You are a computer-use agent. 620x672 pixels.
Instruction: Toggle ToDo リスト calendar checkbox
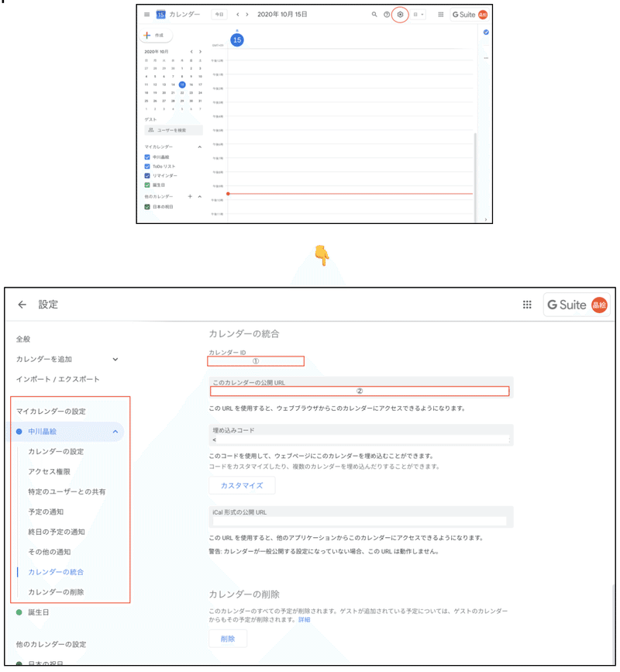point(147,167)
